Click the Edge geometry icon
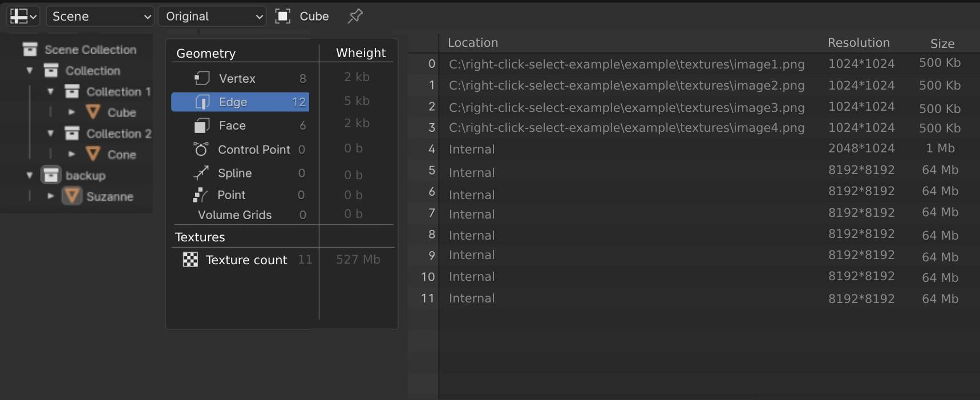This screenshot has height=400, width=980. coord(203,102)
